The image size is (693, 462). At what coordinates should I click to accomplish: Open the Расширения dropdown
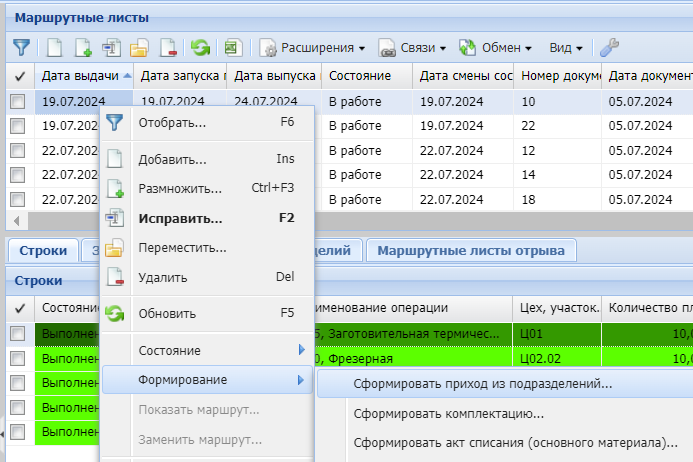(x=313, y=47)
